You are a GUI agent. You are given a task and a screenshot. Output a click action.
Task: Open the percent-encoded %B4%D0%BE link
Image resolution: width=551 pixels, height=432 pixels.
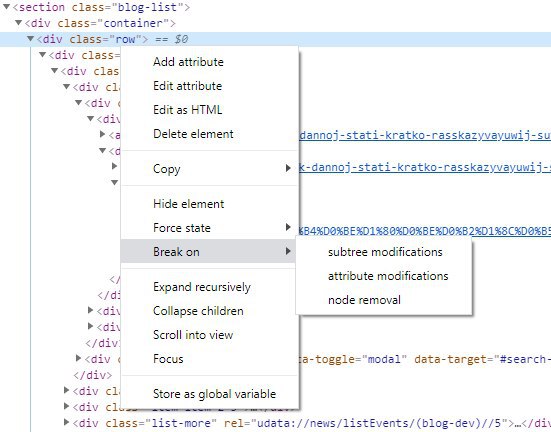point(425,231)
